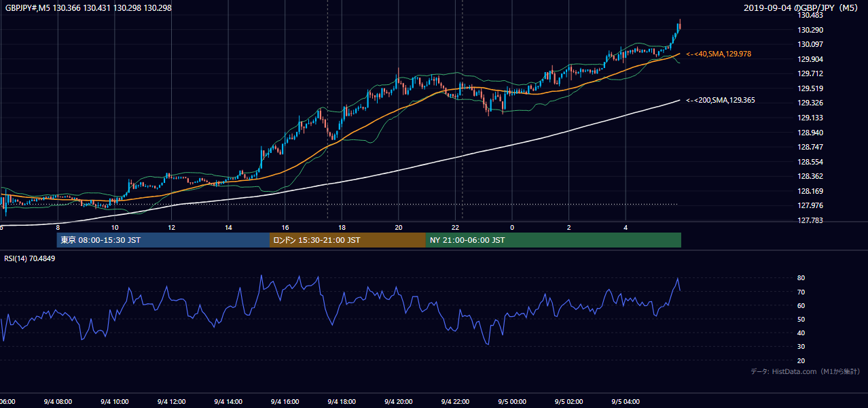Select the 200 SMA 129.365 label
This screenshot has height=408, width=868.
point(721,100)
